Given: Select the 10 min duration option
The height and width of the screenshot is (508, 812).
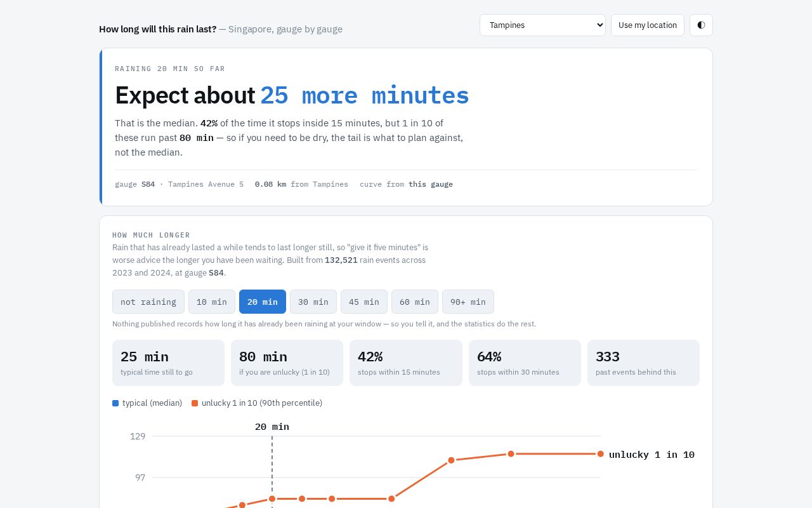Looking at the screenshot, I should (212, 302).
